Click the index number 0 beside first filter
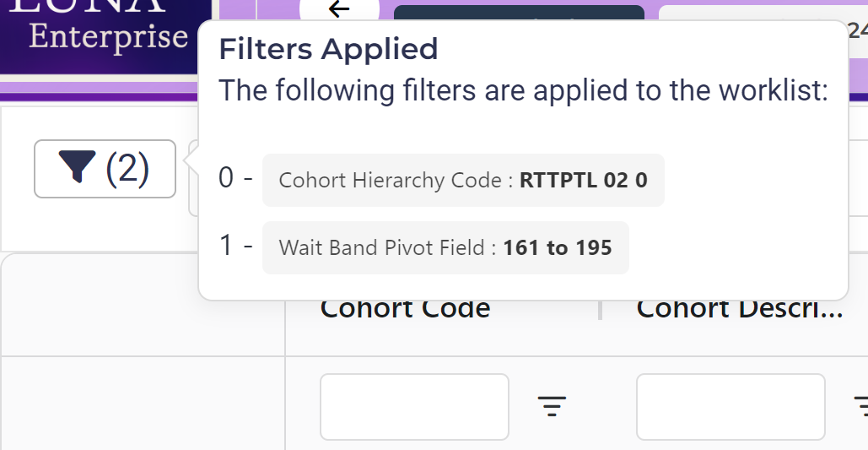The height and width of the screenshot is (450, 868). 225,178
